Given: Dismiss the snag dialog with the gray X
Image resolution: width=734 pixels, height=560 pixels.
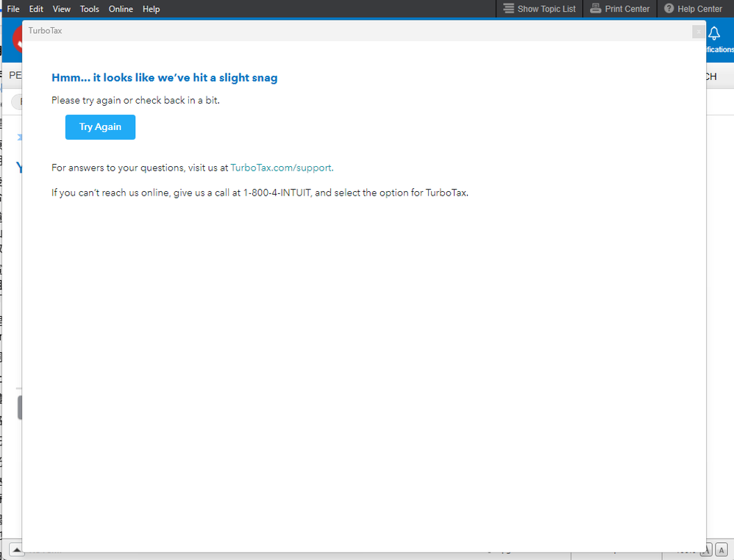Looking at the screenshot, I should pos(699,32).
